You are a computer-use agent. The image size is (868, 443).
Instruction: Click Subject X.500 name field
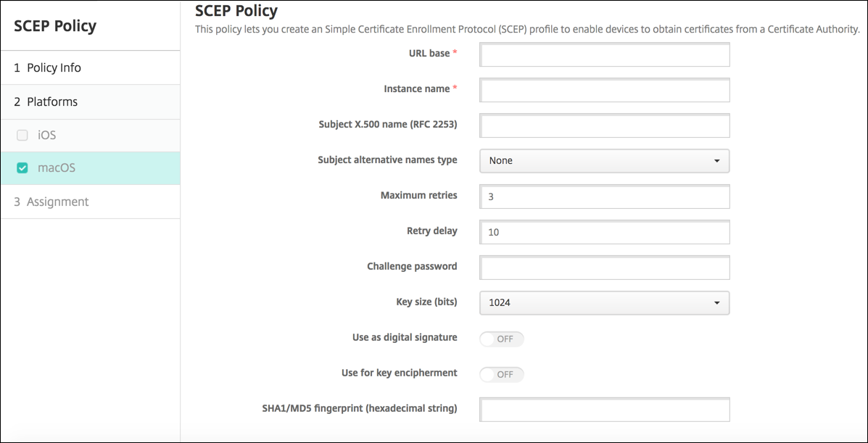click(x=604, y=125)
